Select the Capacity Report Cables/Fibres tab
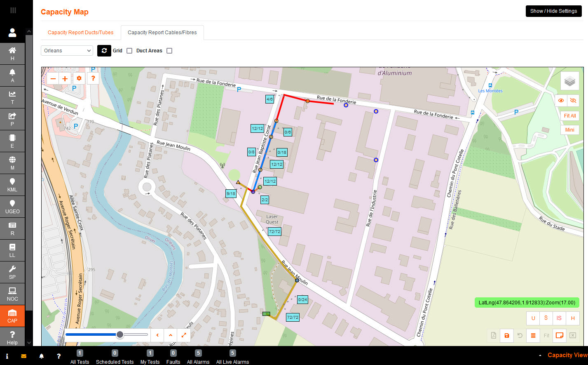The image size is (588, 365). coord(162,33)
